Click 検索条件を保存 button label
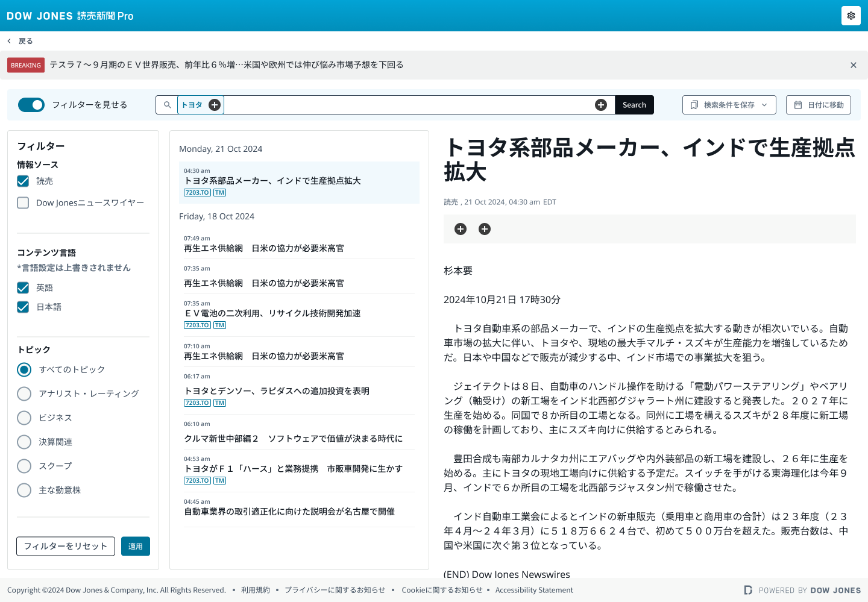Image resolution: width=868 pixels, height=602 pixels. (729, 105)
